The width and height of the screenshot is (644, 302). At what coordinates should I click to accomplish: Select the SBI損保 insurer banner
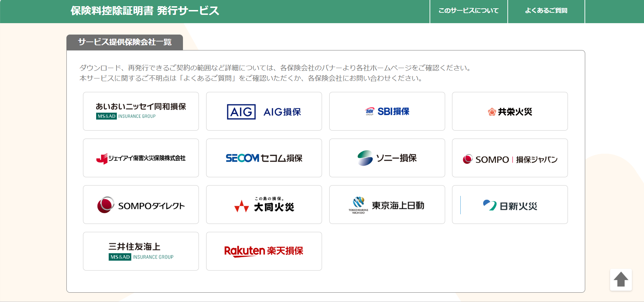click(387, 111)
